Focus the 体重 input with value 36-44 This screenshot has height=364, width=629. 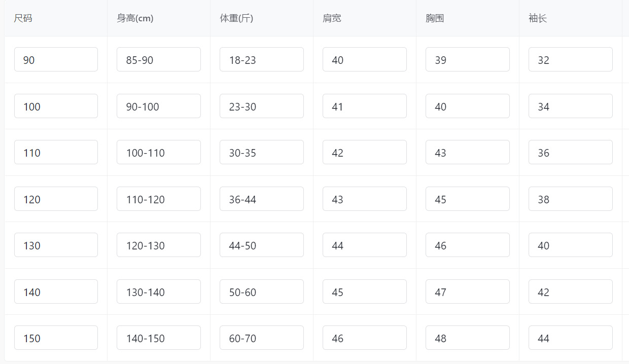pyautogui.click(x=261, y=199)
